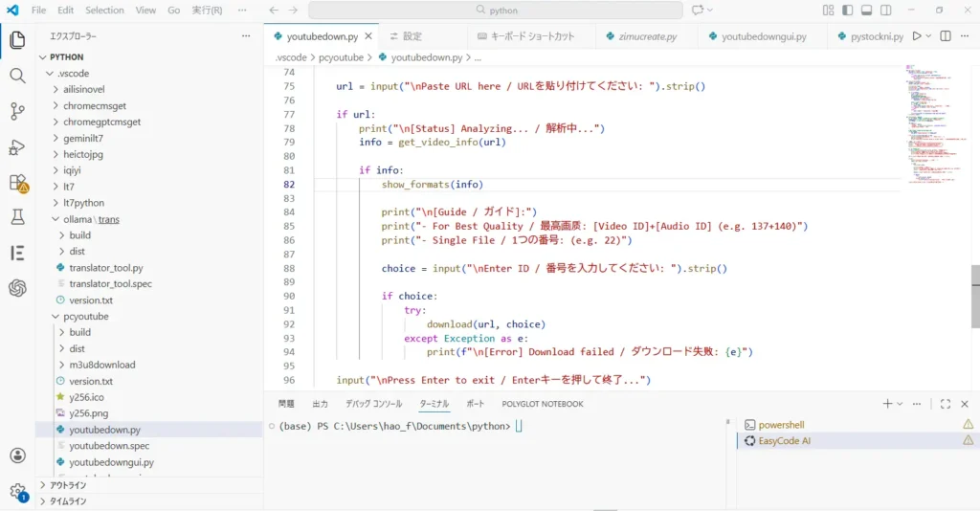The image size is (980, 511).
Task: Open the Explorer view in activity bar
Action: [x=17, y=40]
